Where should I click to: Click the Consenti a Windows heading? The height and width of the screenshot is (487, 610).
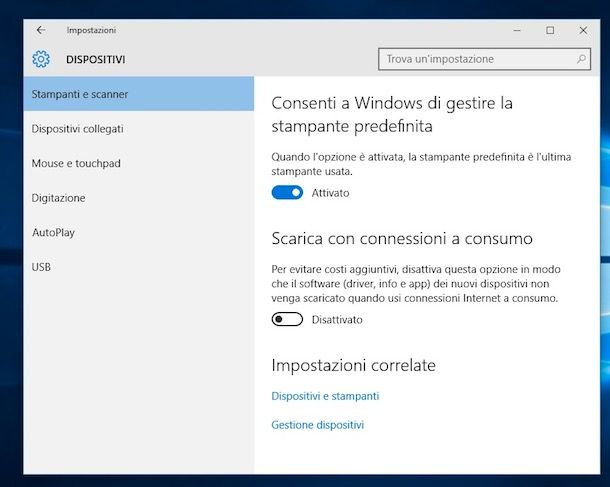392,114
